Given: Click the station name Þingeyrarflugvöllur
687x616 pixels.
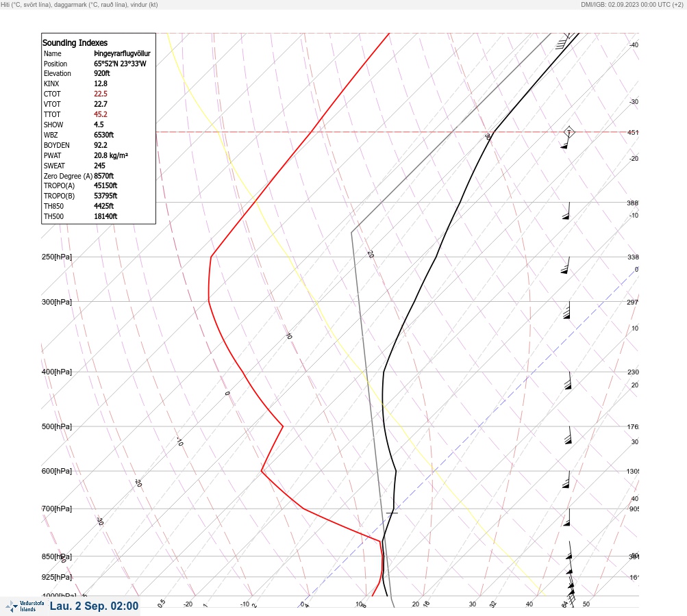Looking at the screenshot, I should pos(122,53).
